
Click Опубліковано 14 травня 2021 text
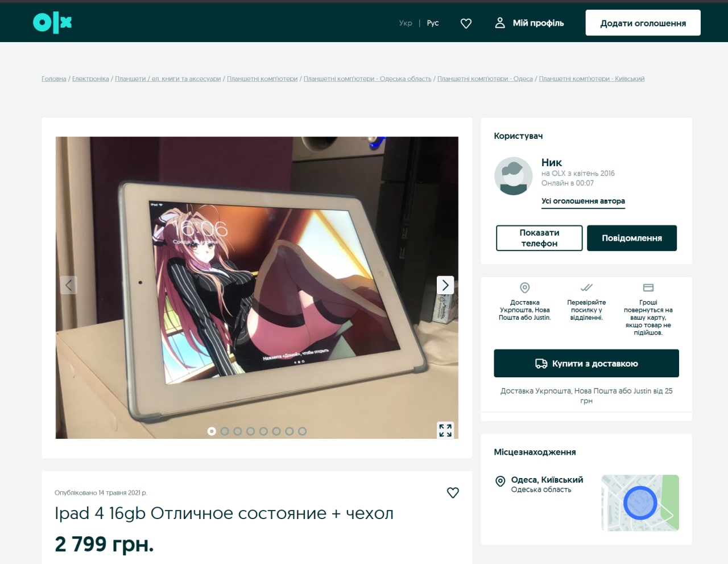point(101,493)
